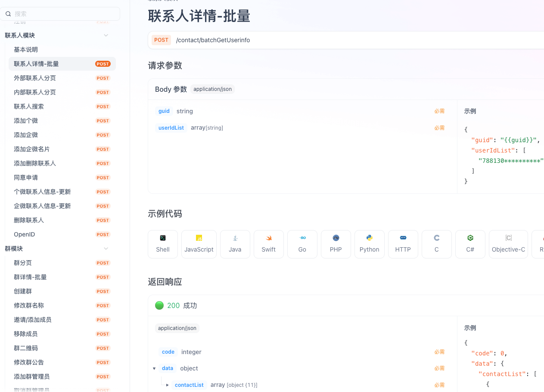
Task: Click the green 200 success indicator
Action: [159, 305]
